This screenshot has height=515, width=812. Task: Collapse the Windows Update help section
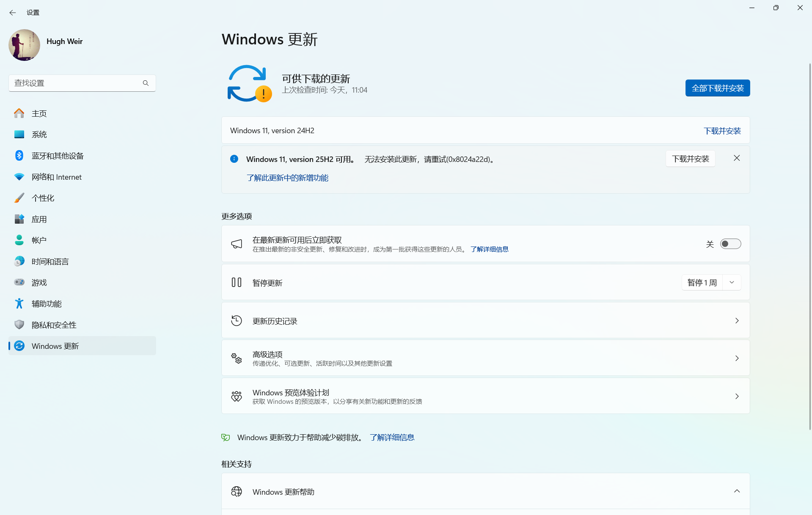(x=737, y=491)
